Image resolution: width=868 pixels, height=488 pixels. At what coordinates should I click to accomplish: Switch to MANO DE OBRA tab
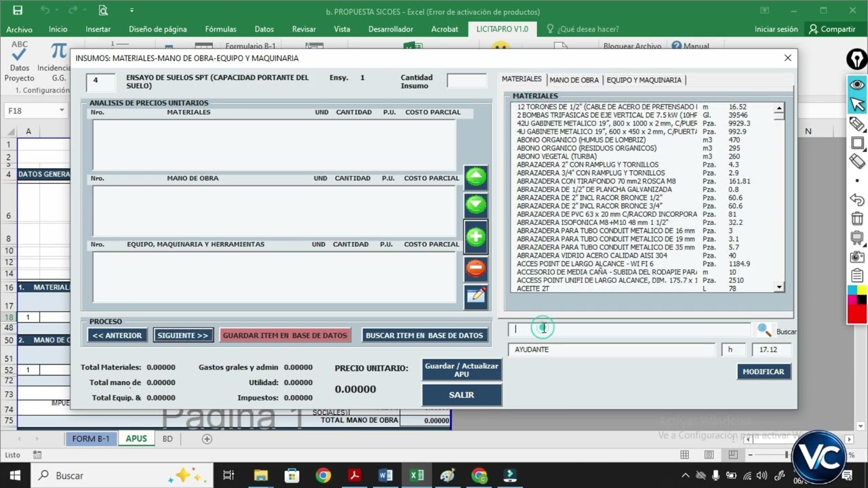point(574,80)
